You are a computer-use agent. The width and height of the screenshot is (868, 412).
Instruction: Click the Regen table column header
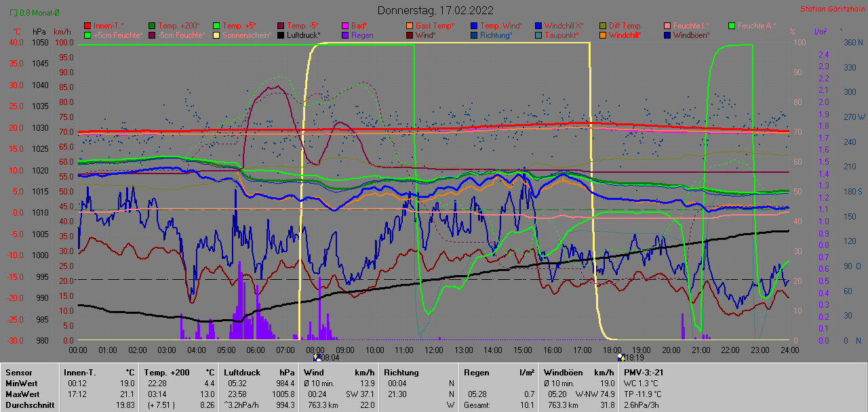(477, 373)
